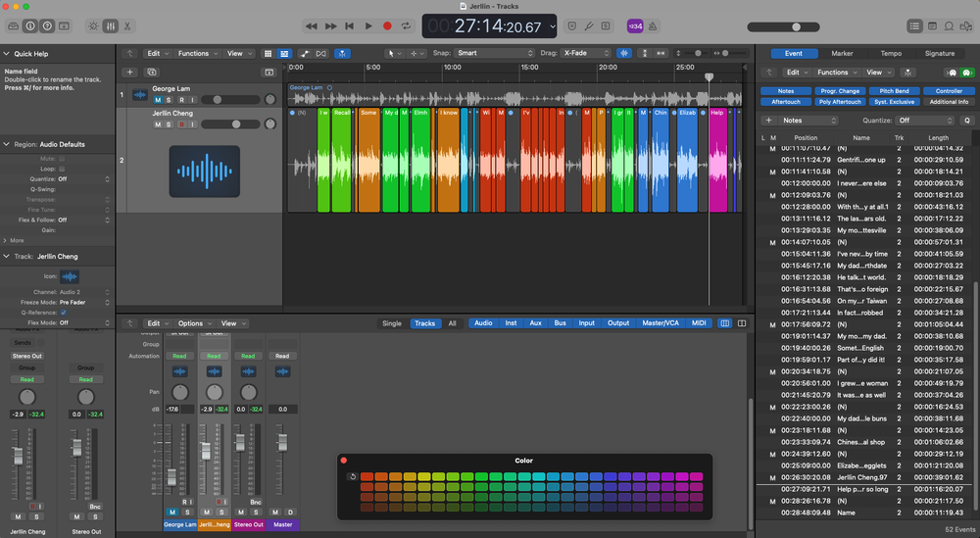Viewport: 980px width, 538px height.
Task: Click the track icon in Track inspector
Action: click(x=71, y=277)
